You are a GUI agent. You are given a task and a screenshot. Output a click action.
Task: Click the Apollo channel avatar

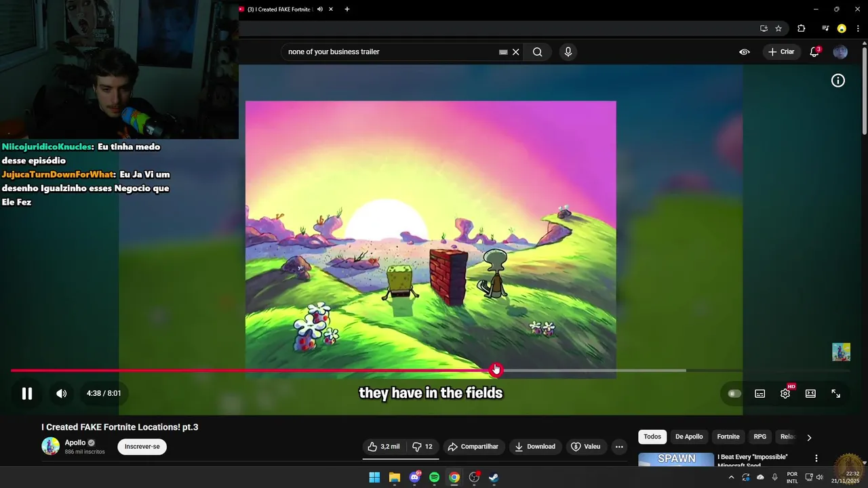click(50, 446)
